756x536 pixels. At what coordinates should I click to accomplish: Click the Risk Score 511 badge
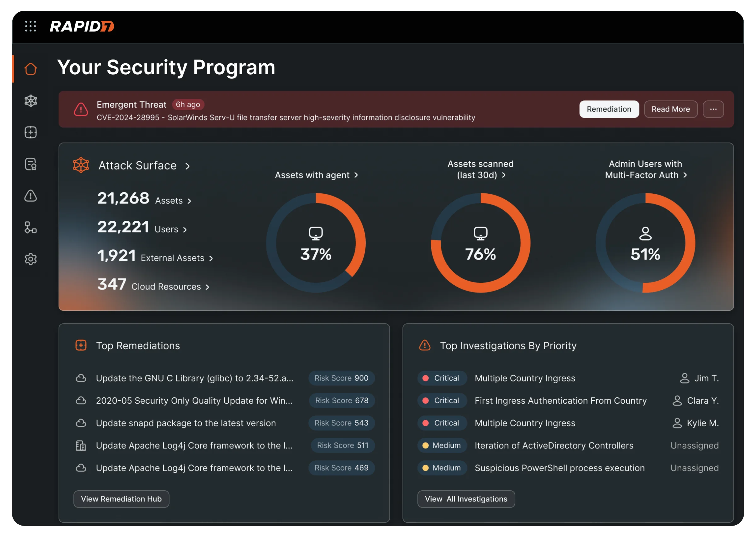pos(343,445)
